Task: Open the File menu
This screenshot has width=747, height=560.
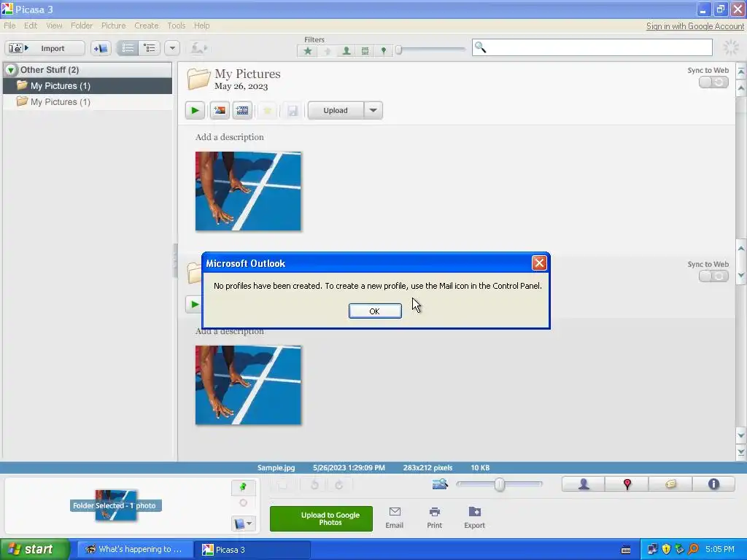Action: tap(9, 26)
